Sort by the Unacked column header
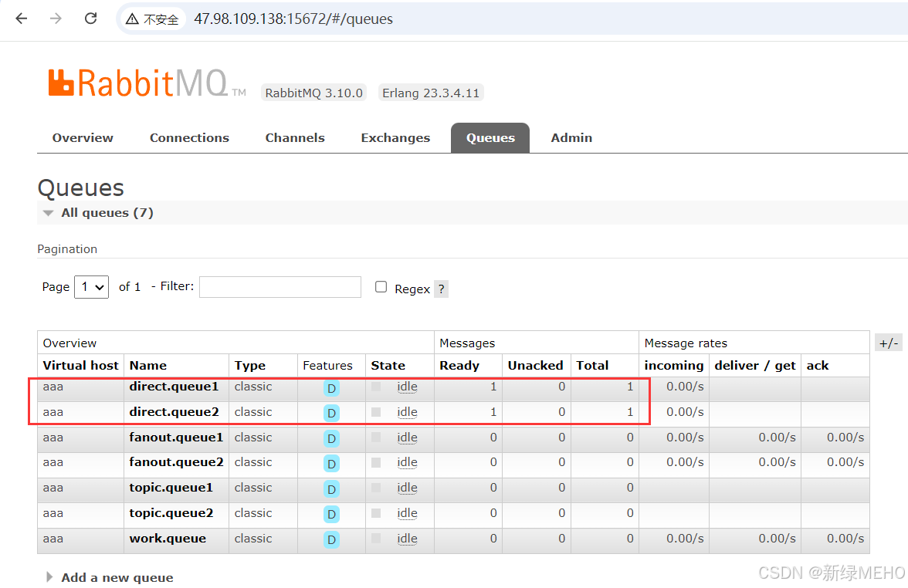 (x=536, y=366)
